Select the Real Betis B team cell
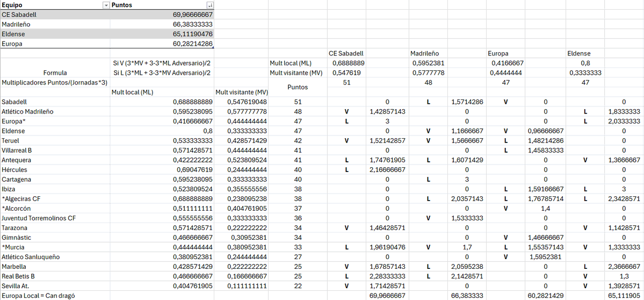 point(55,276)
